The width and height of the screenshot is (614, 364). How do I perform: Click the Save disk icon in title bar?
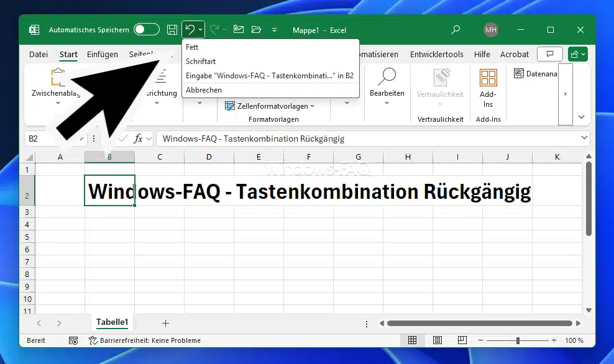click(172, 30)
